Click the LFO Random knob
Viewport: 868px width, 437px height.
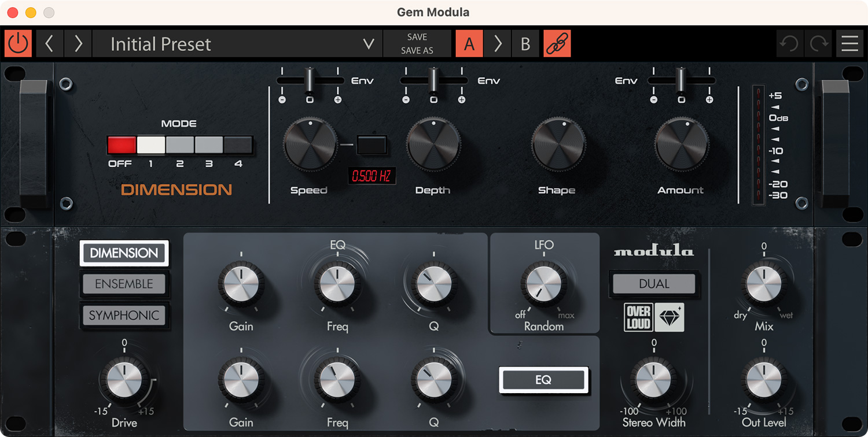coord(544,284)
